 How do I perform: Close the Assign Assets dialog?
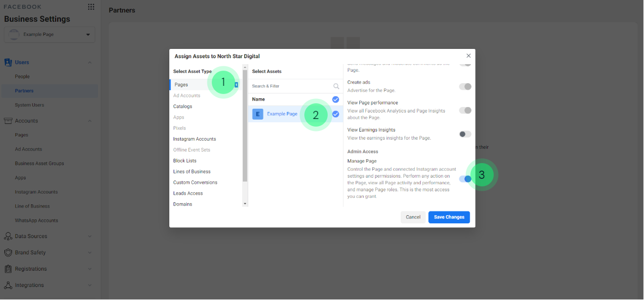(469, 56)
